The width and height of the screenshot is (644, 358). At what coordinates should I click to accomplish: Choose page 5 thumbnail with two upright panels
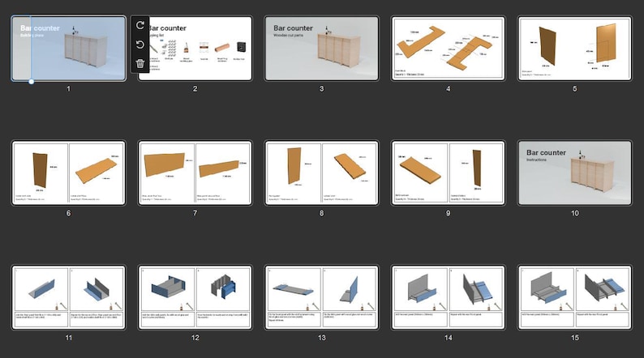pyautogui.click(x=574, y=49)
